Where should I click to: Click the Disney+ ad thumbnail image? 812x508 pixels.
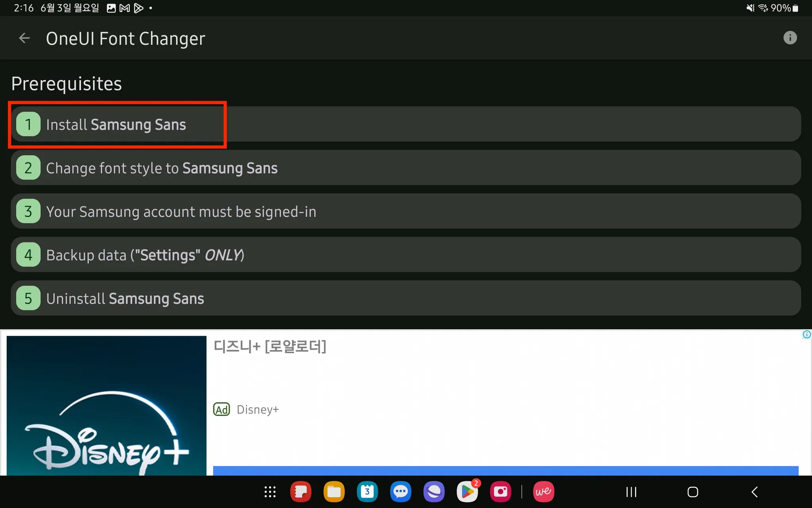[x=106, y=405]
